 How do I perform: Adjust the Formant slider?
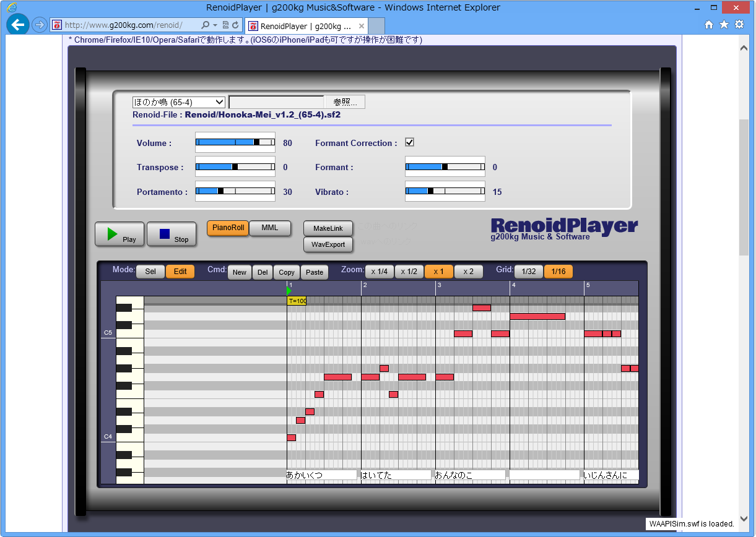[x=445, y=166]
